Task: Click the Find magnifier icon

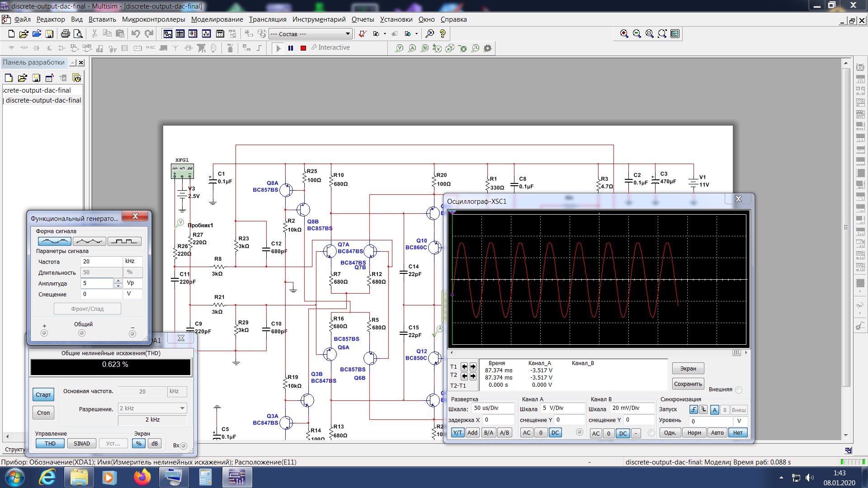Action: (x=429, y=34)
